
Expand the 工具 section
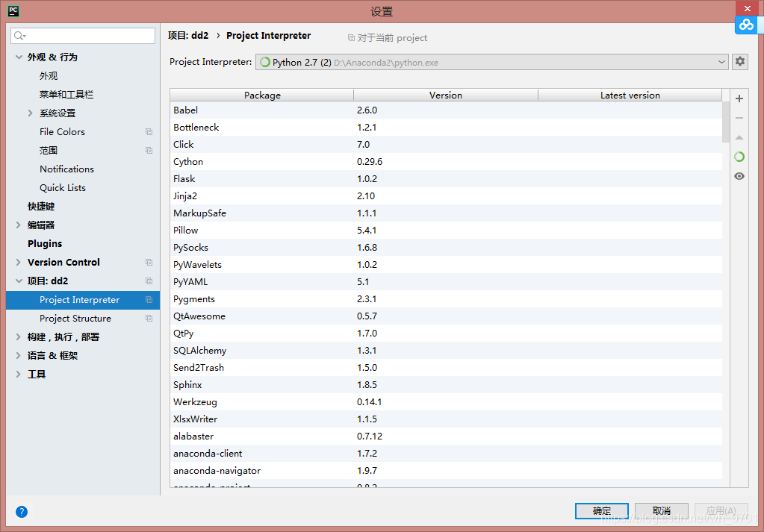click(x=19, y=374)
